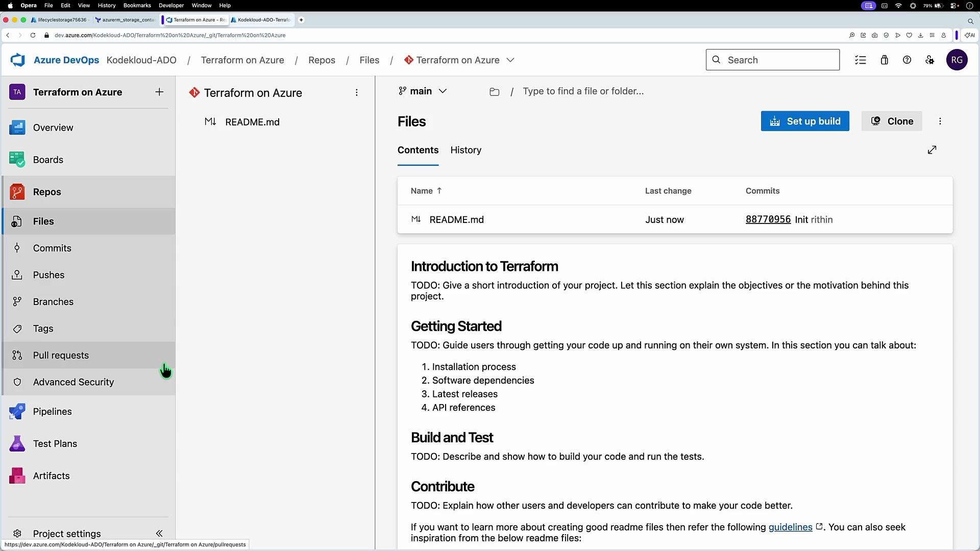Open Advanced Security under Repos
The image size is (980, 551).
tap(89, 382)
